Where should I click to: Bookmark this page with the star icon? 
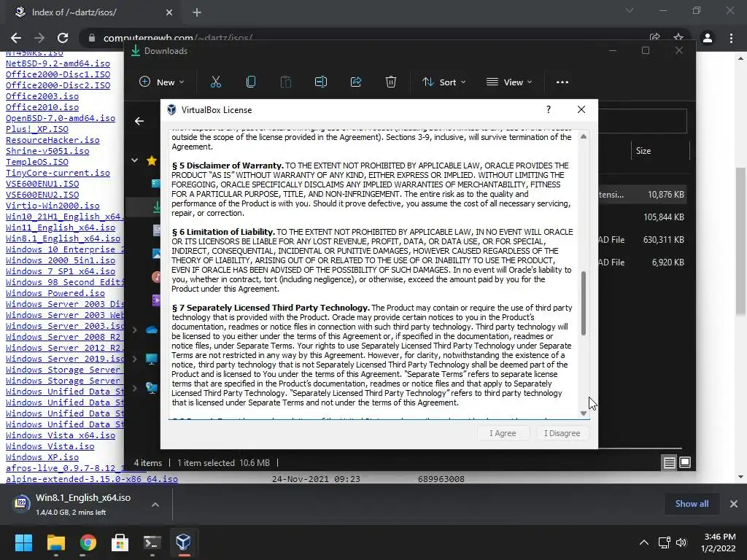click(x=678, y=38)
